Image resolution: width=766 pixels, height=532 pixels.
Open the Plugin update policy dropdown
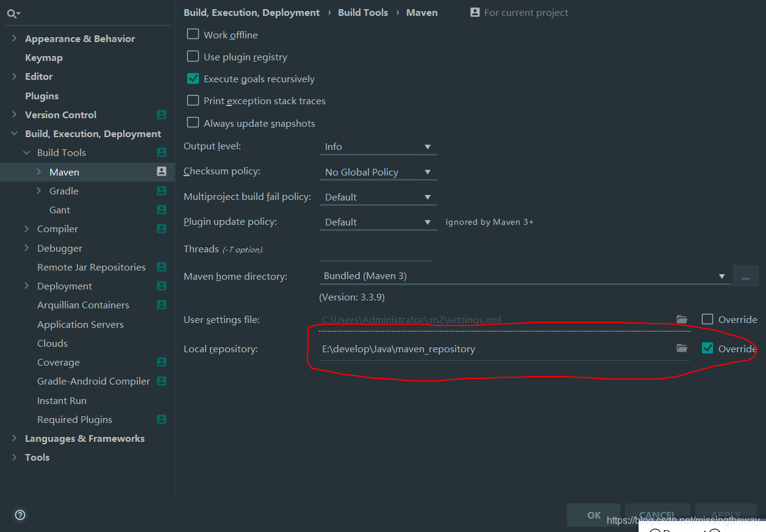click(x=378, y=222)
